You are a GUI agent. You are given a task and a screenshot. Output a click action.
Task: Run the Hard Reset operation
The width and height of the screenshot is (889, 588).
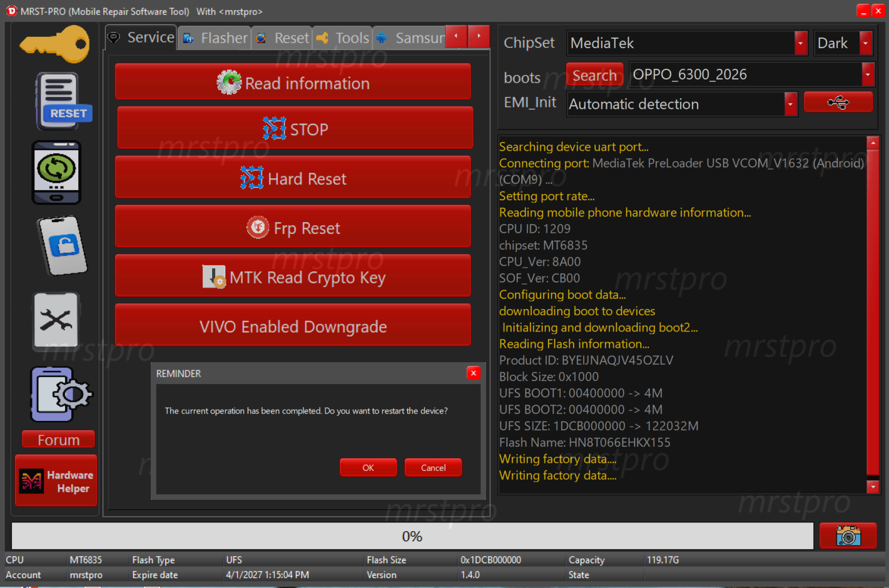293,177
